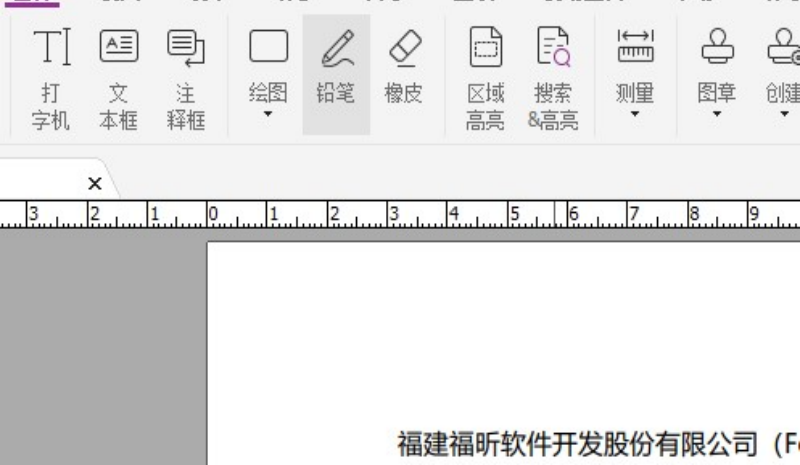Open the Search & Highlight (搜索&高亮) tool
The width and height of the screenshot is (800, 465).
(x=553, y=78)
